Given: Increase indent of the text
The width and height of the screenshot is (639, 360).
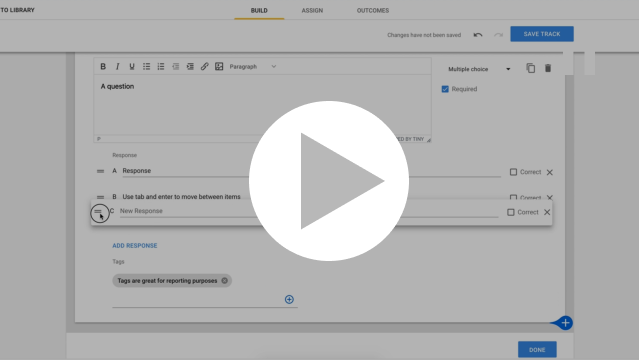Looking at the screenshot, I should click(x=190, y=66).
